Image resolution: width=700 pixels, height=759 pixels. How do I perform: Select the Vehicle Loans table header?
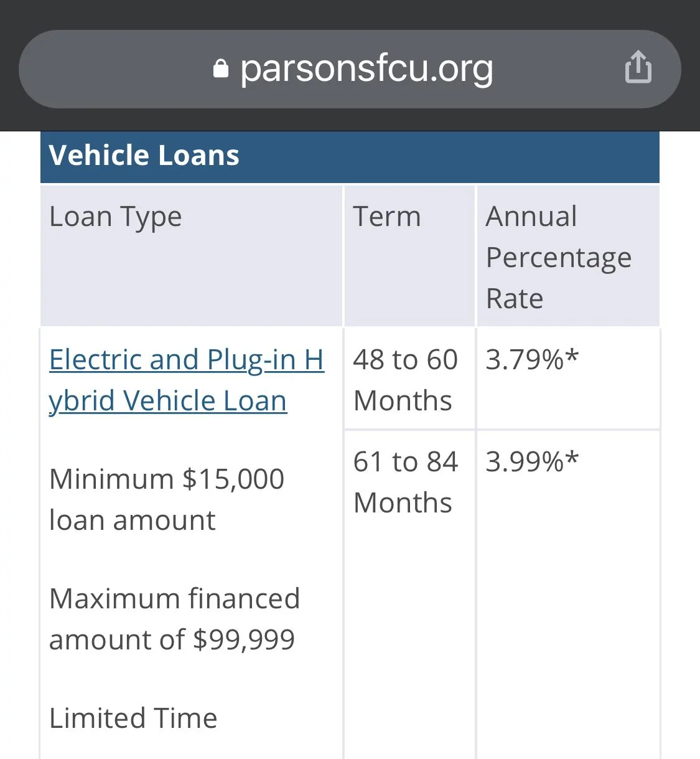click(x=350, y=156)
